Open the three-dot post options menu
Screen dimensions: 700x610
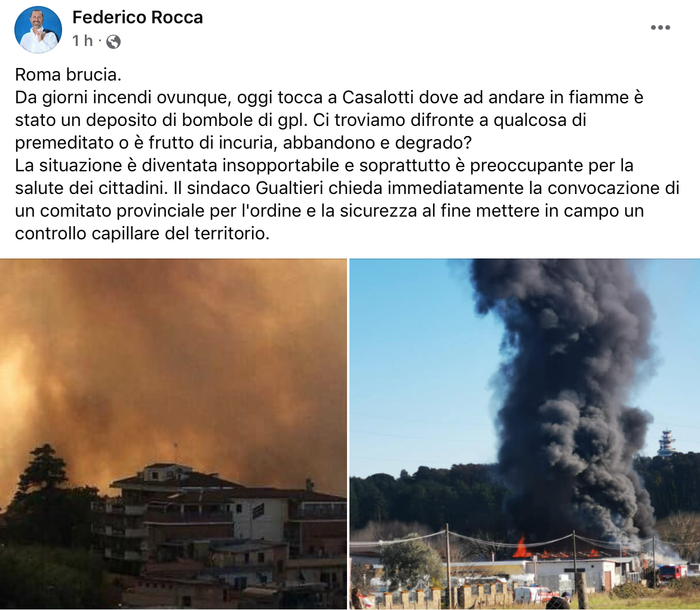(x=660, y=27)
